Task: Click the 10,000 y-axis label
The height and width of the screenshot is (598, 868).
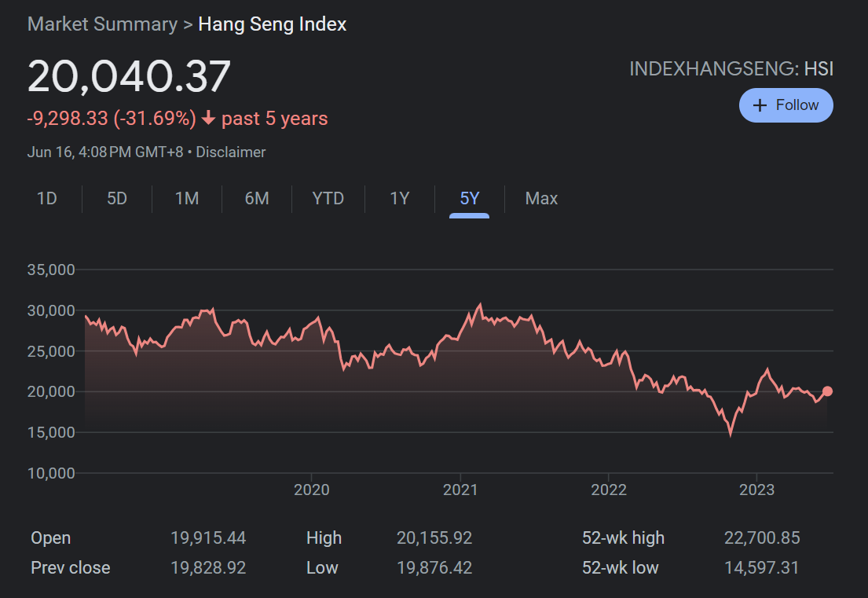Action: (51, 473)
